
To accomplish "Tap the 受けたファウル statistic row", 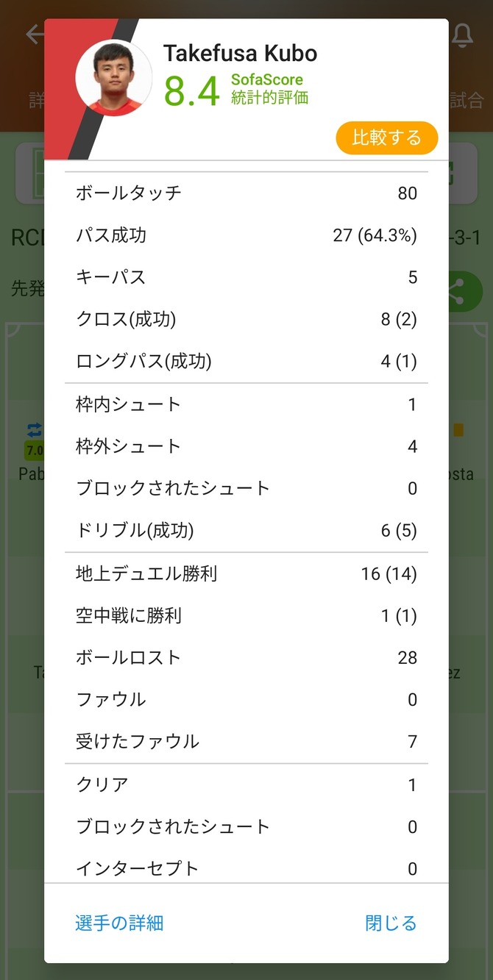I will [x=246, y=741].
